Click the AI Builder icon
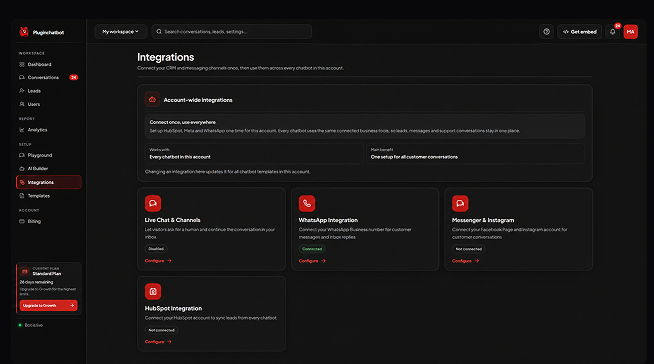The image size is (654, 364). [x=22, y=168]
